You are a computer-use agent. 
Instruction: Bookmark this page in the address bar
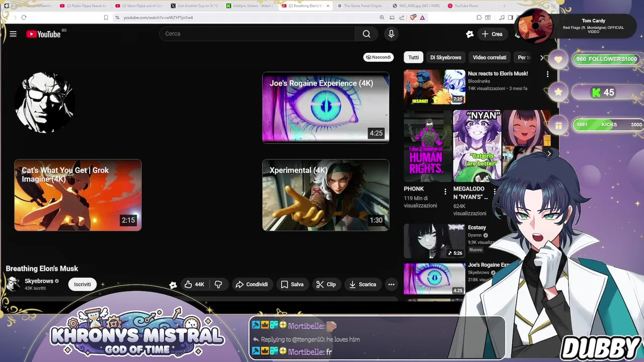click(106, 18)
